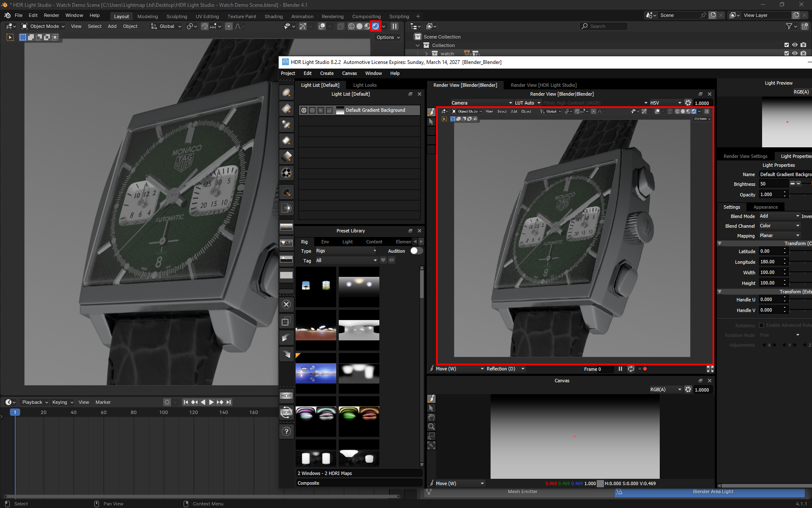Viewport: 812px width, 508px height.
Task: Select the Canvas magnifier zoom tool
Action: (x=431, y=427)
